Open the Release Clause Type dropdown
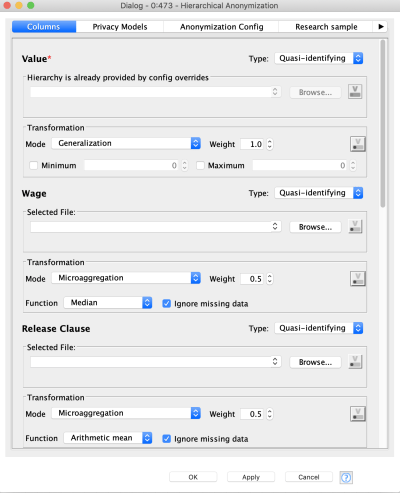400x493 pixels. (319, 328)
